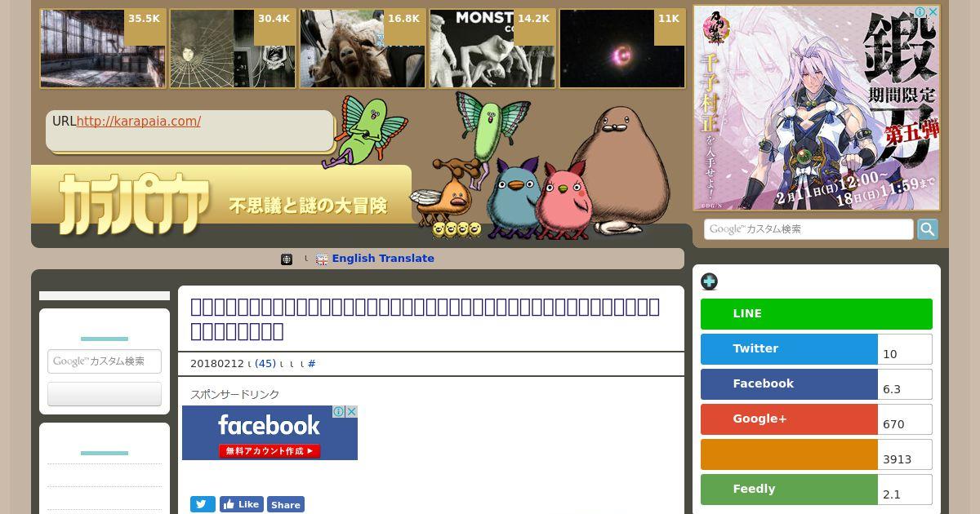Viewport: 980px width, 514px height.
Task: Open the globe icon beside English Translate
Action: tap(287, 259)
